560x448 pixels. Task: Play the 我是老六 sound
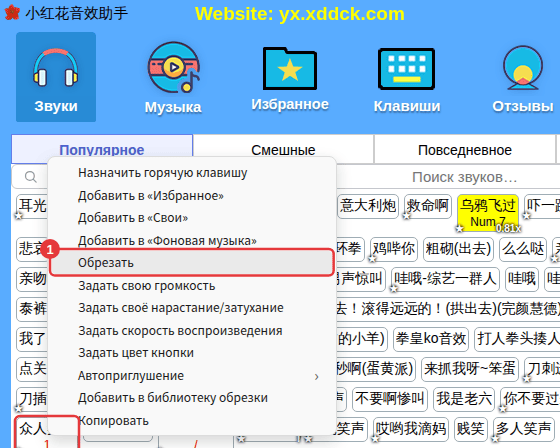point(464,399)
